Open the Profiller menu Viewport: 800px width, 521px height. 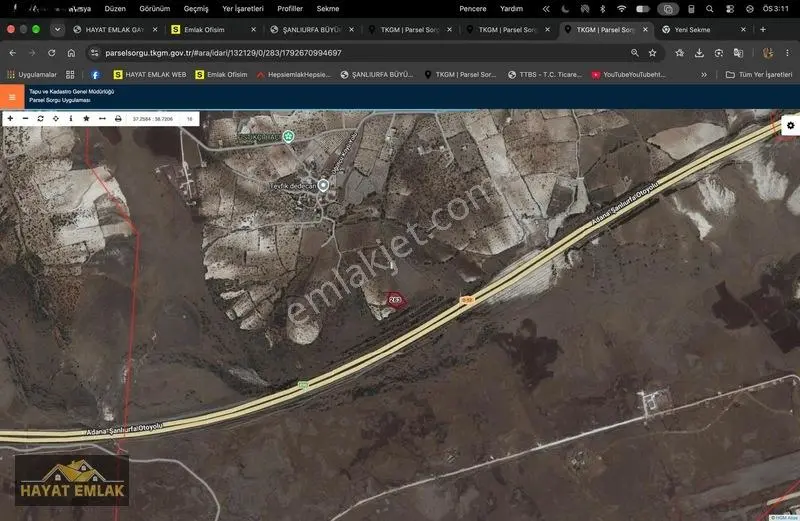[x=290, y=9]
